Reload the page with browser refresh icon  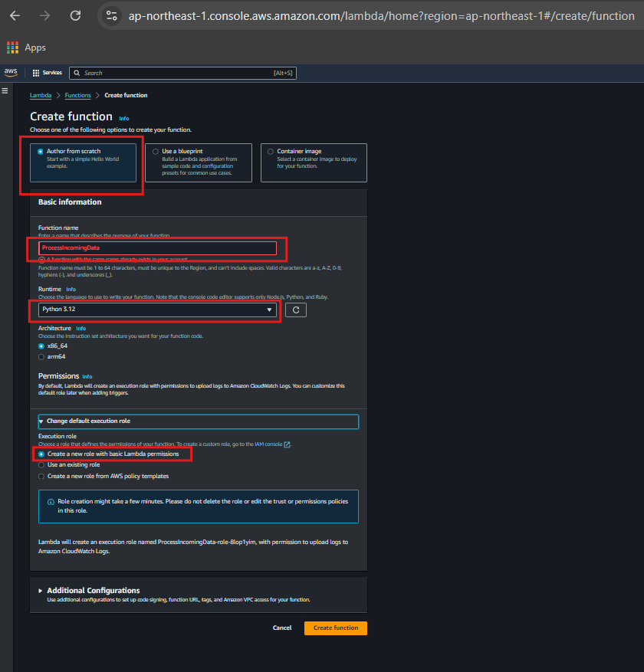pyautogui.click(x=75, y=15)
